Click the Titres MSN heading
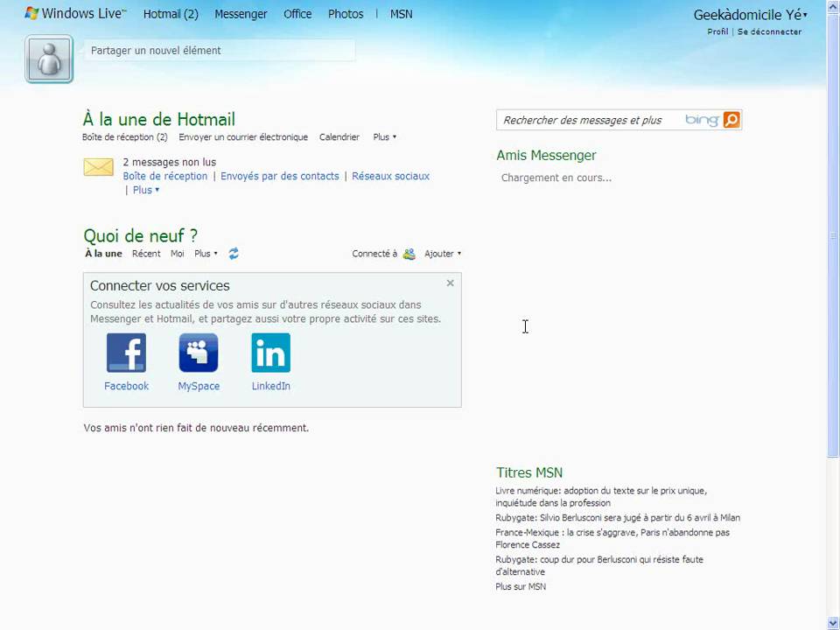The image size is (840, 630). click(529, 472)
